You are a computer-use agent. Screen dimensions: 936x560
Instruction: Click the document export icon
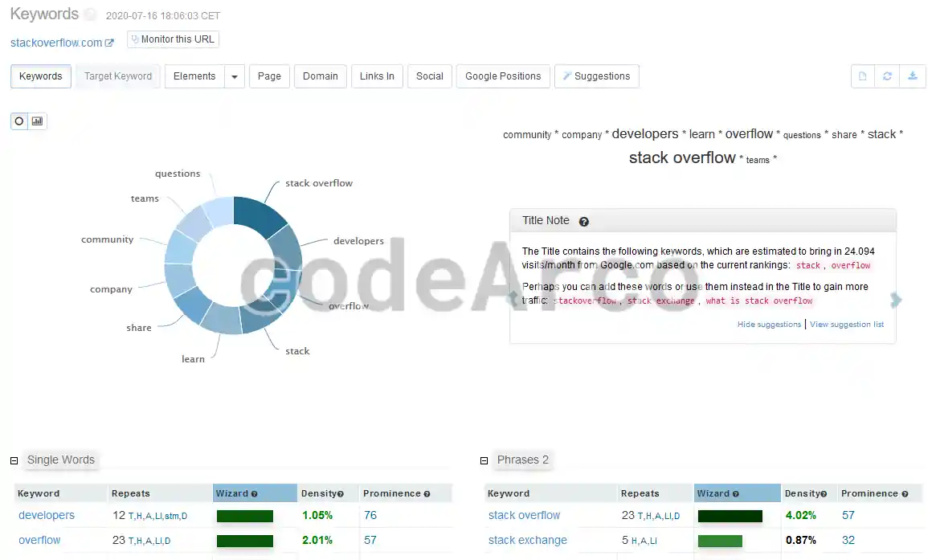[863, 76]
